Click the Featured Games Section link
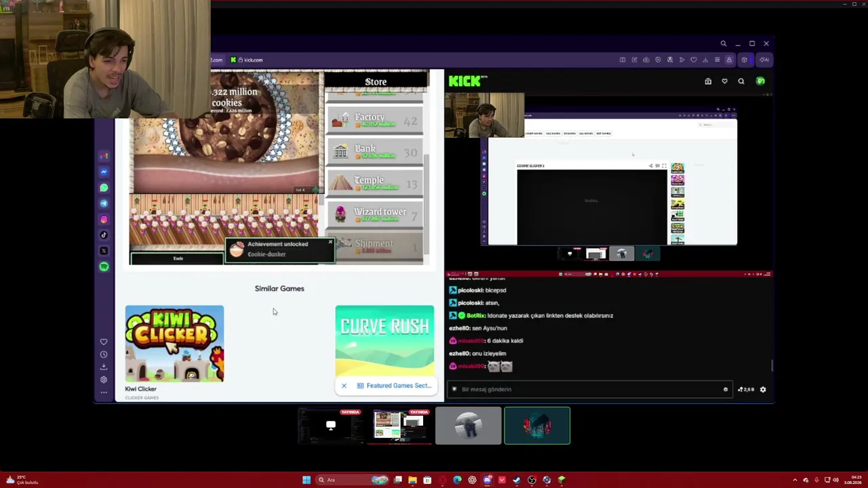 pyautogui.click(x=395, y=386)
